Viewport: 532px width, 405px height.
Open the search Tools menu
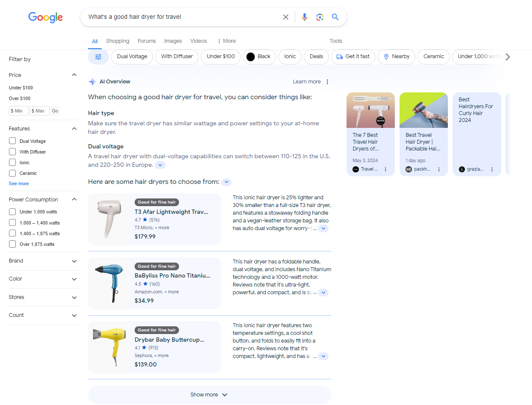tap(336, 41)
